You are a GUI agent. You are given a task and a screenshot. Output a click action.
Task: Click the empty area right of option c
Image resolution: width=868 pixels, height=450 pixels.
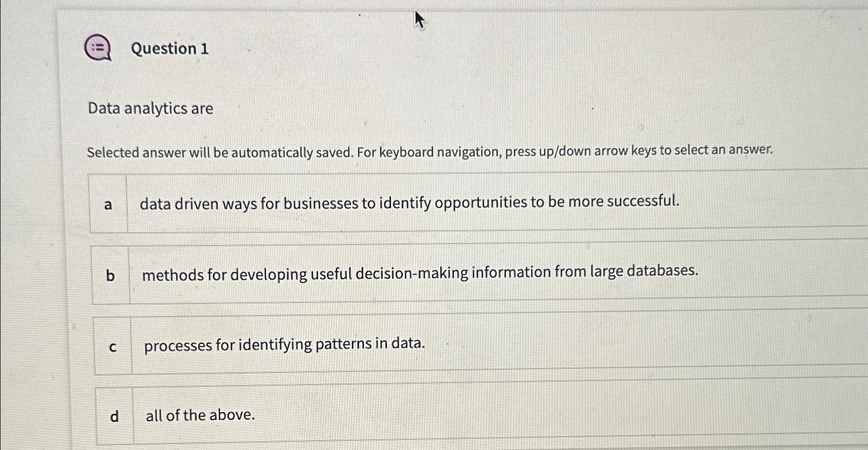pos(623,344)
